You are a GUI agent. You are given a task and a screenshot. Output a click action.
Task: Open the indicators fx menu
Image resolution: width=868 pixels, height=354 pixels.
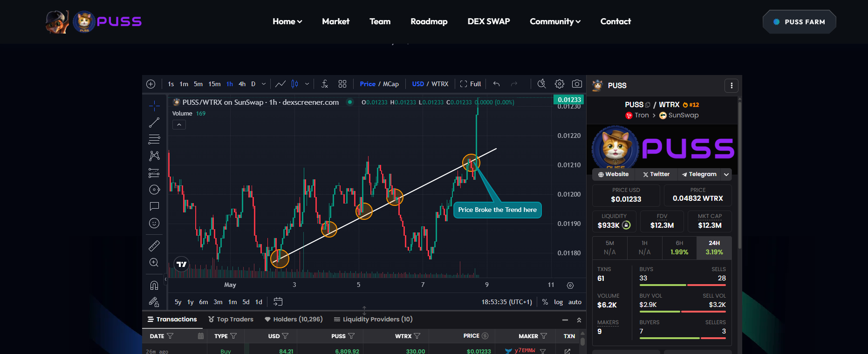(325, 84)
